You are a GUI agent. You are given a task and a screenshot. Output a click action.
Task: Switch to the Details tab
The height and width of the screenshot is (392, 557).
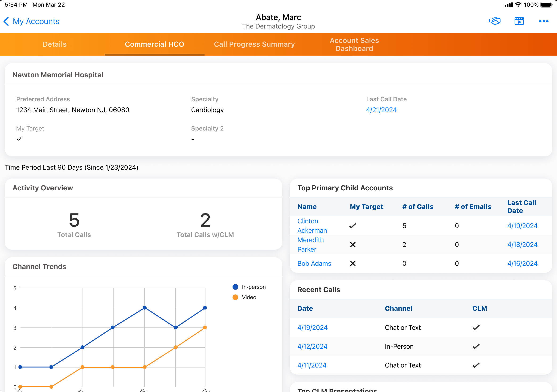pos(55,44)
